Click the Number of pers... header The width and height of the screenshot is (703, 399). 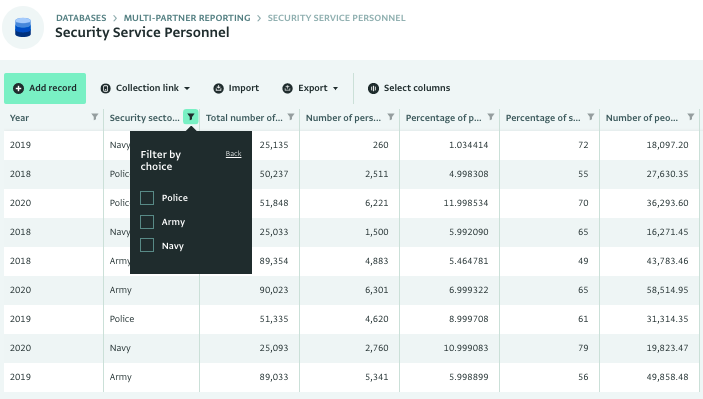(343, 118)
